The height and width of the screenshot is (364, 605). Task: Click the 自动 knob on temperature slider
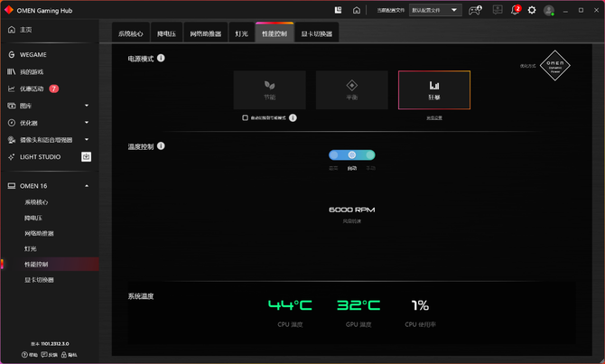(x=352, y=154)
